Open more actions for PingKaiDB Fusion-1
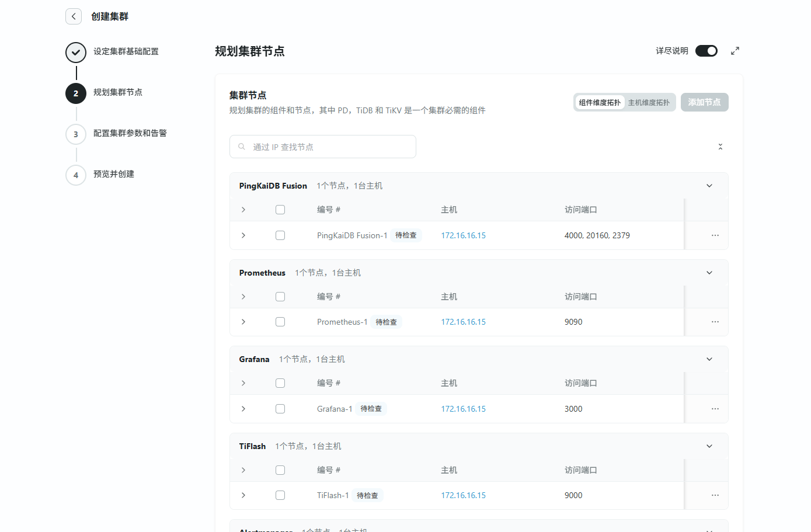The height and width of the screenshot is (532, 811). pos(715,235)
